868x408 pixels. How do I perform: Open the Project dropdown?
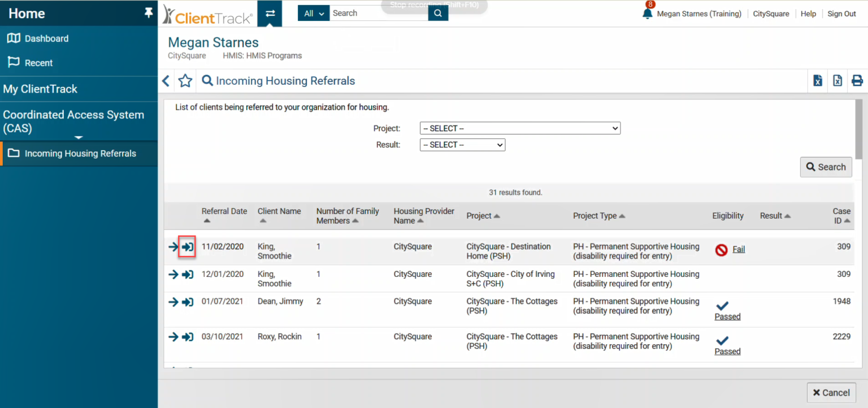coord(519,128)
